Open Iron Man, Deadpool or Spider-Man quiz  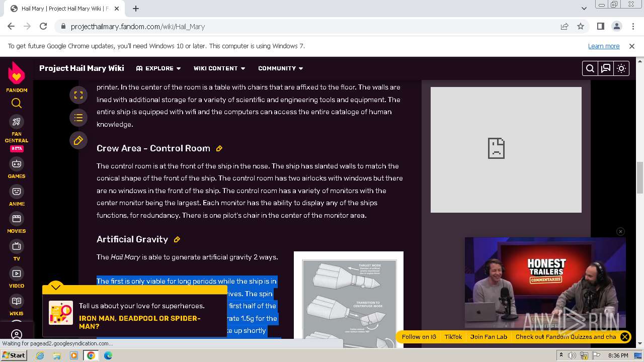click(140, 322)
